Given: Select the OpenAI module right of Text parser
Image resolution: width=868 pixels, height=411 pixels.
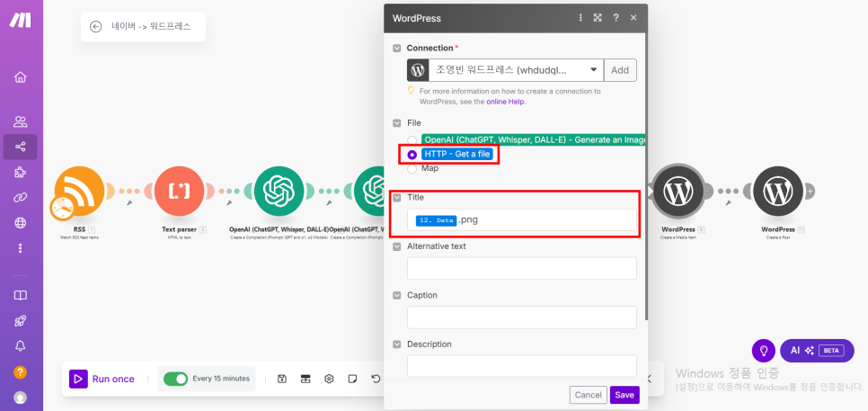Looking at the screenshot, I should [x=279, y=191].
